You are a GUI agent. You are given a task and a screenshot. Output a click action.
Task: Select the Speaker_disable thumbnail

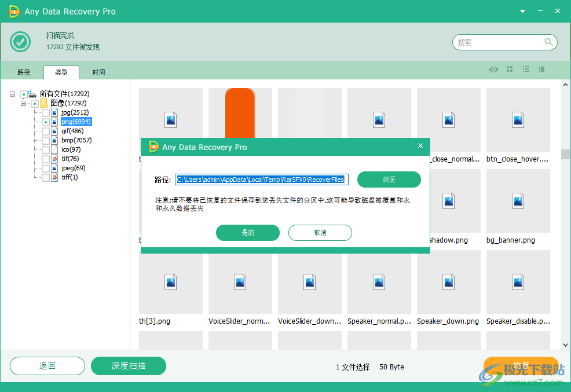click(x=518, y=282)
